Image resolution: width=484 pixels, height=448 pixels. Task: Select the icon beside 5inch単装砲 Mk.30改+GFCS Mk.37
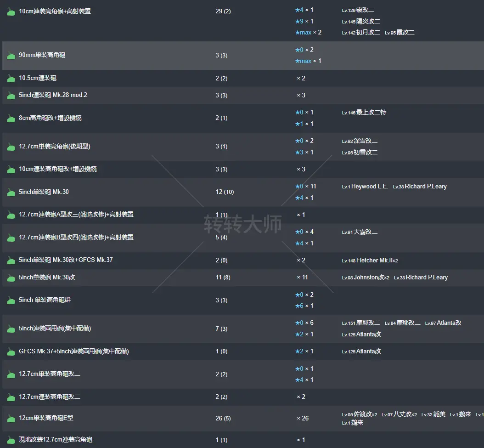coord(11,261)
